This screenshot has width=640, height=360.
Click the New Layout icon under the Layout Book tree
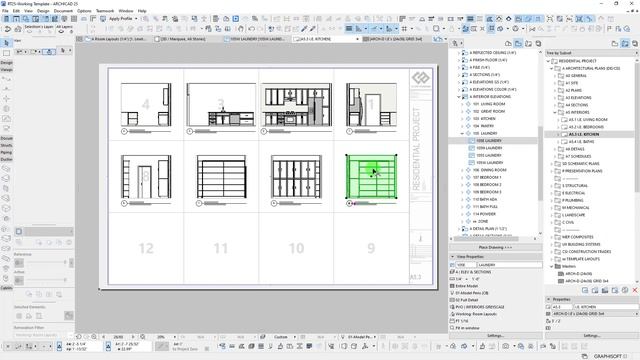tap(585, 290)
